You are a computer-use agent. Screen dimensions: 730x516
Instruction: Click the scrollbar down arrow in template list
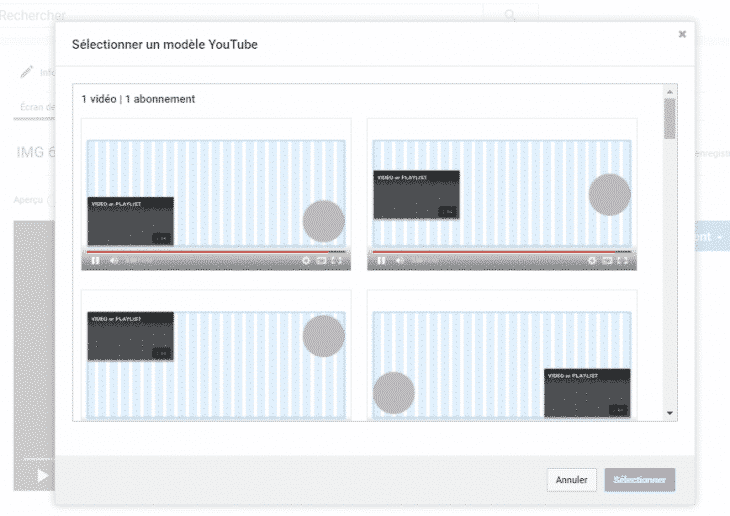pyautogui.click(x=669, y=413)
